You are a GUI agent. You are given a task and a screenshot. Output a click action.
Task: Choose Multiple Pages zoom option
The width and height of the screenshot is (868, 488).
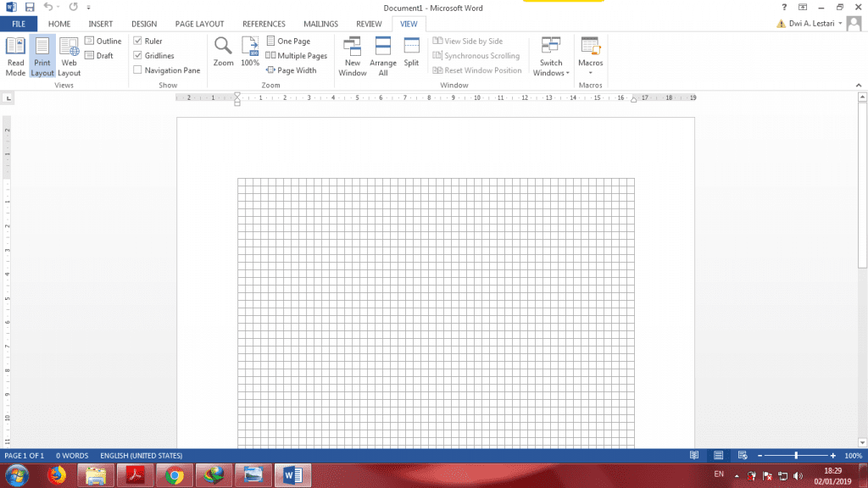click(x=297, y=56)
